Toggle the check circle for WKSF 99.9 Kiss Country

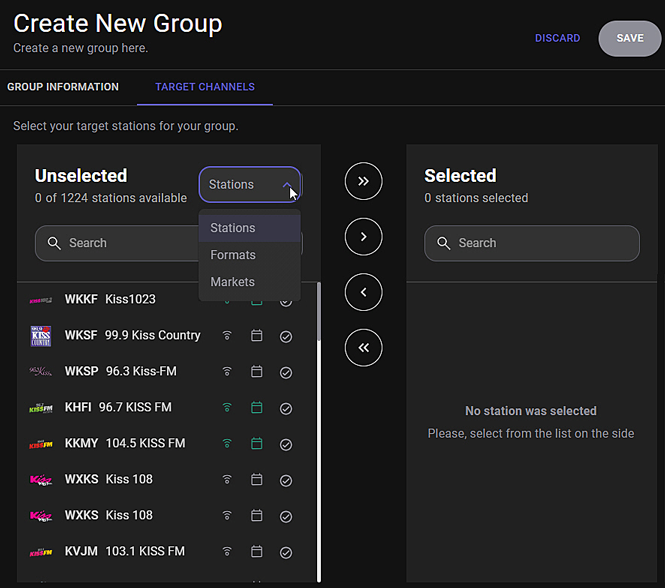286,337
